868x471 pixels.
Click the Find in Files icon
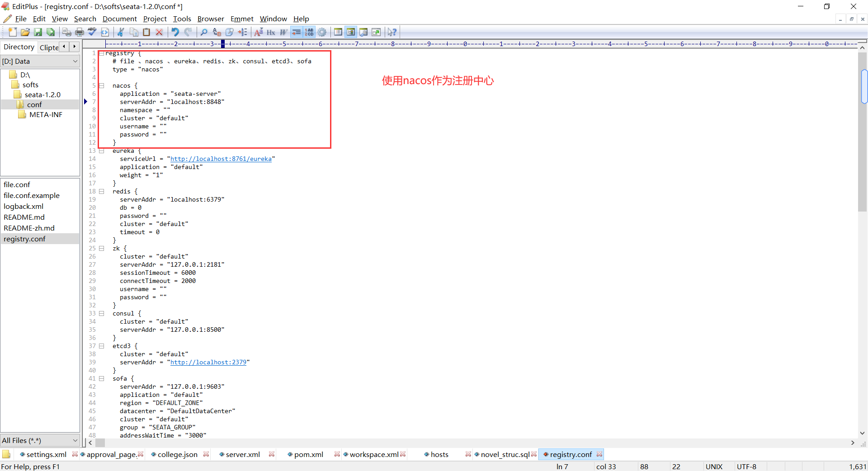tap(230, 32)
